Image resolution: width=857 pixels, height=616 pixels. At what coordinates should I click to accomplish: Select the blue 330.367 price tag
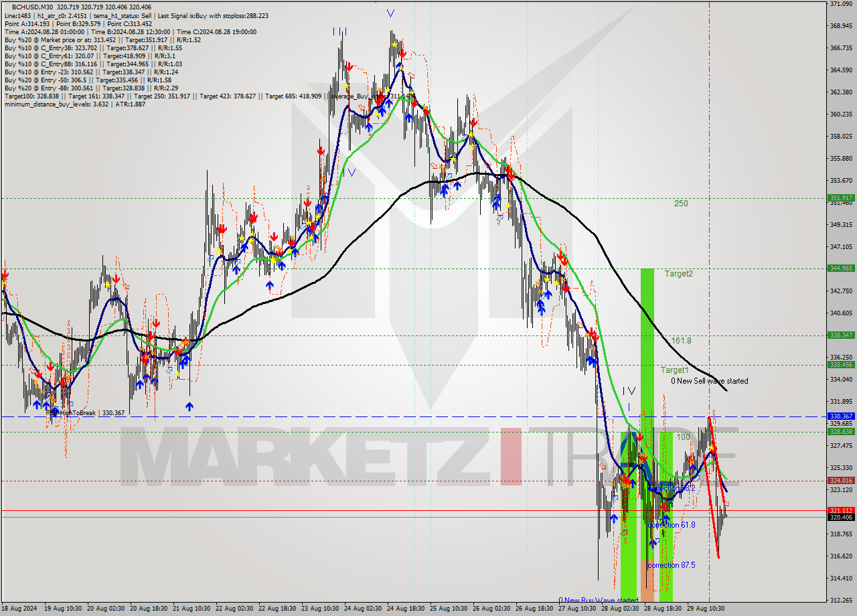click(x=841, y=416)
